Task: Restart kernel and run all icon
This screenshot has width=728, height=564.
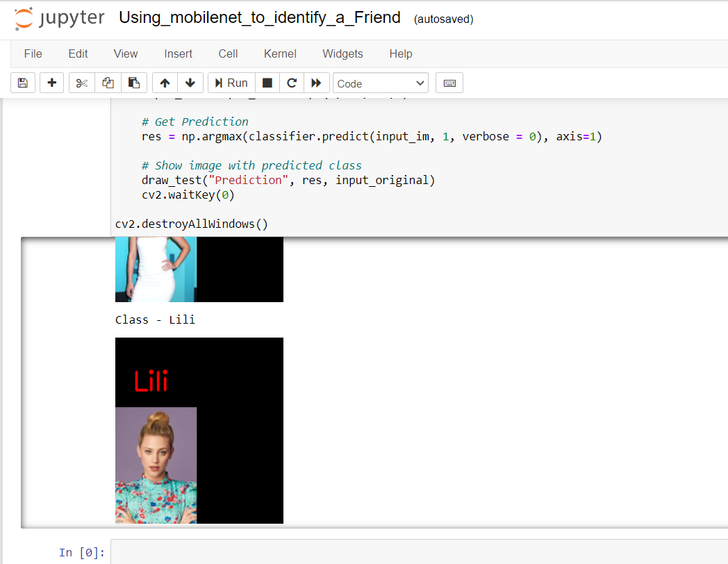Action: [x=317, y=83]
